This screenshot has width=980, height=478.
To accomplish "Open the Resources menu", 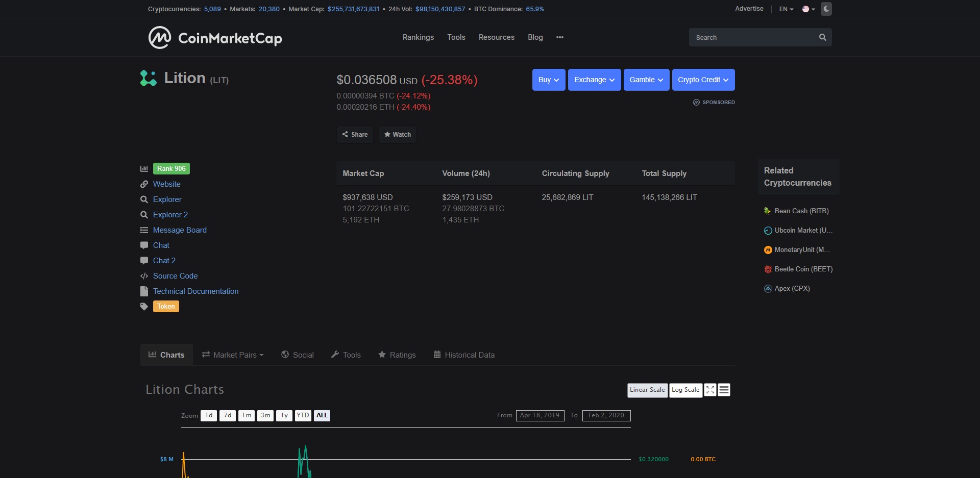I will (497, 37).
